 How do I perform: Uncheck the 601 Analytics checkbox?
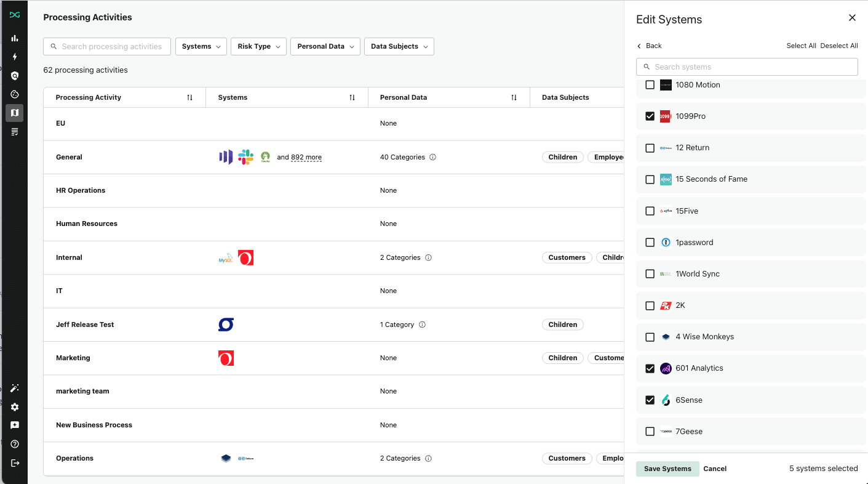coord(650,368)
